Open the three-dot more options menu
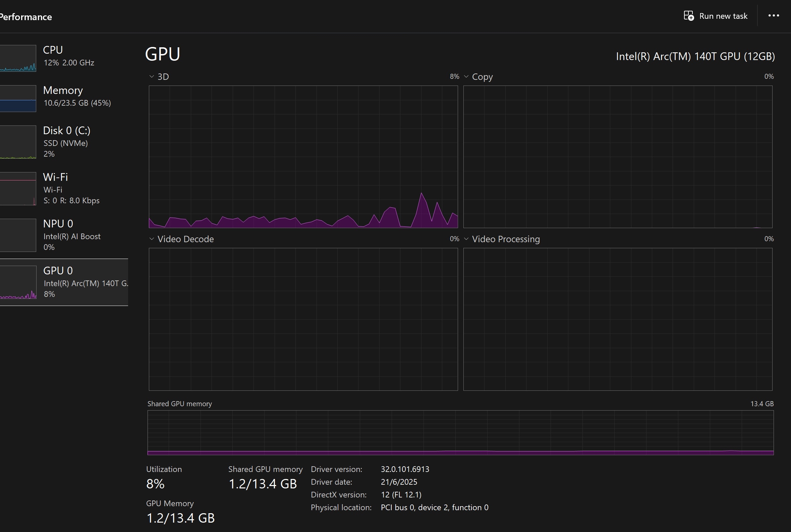Viewport: 791px width, 532px height. (773, 16)
